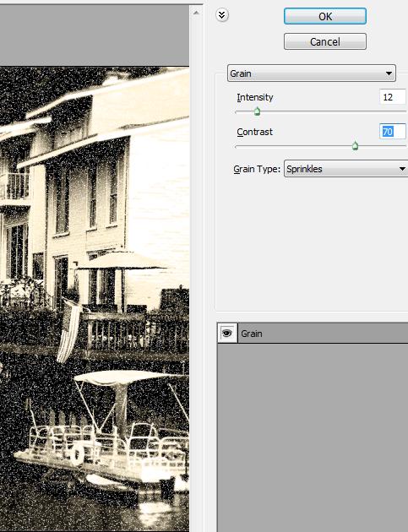Open the Grain Type Sprinkles dropdown
The image size is (408, 532).
tap(345, 169)
